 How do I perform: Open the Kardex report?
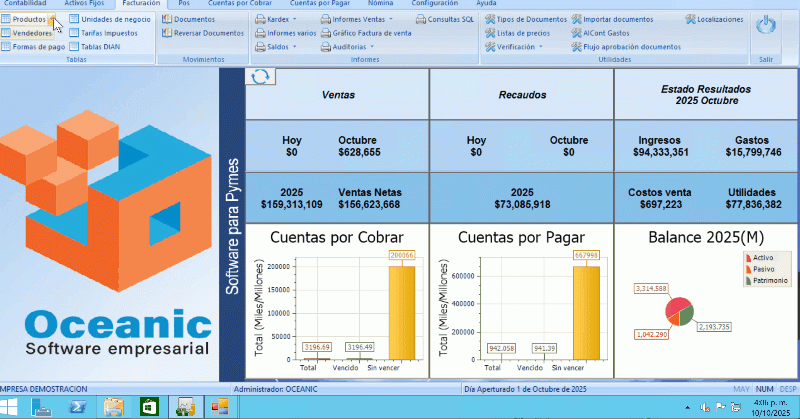click(x=272, y=19)
